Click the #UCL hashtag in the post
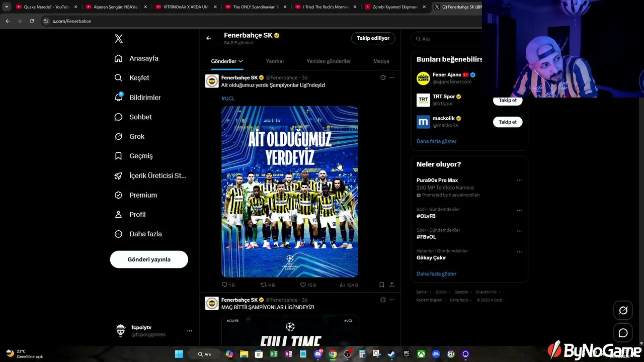644x362 pixels. [228, 99]
